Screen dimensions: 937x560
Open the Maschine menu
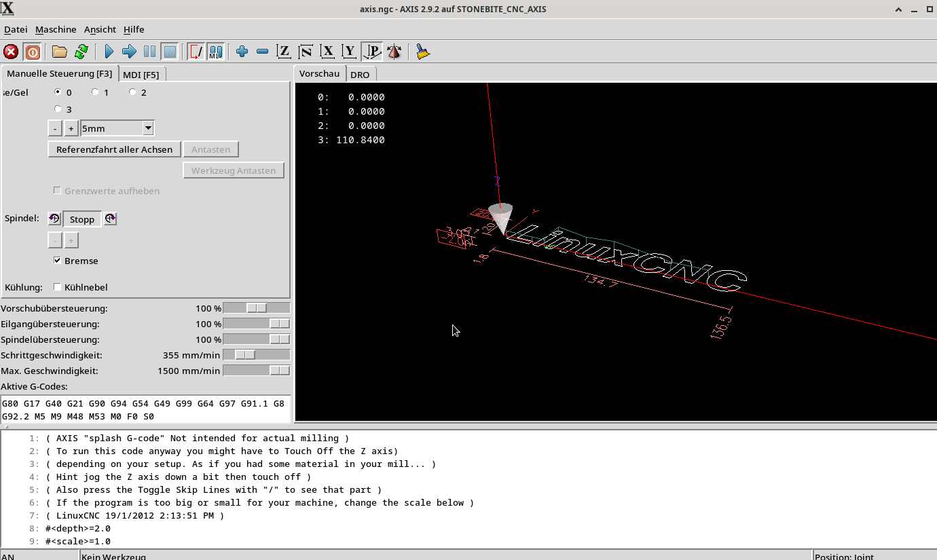[x=56, y=29]
